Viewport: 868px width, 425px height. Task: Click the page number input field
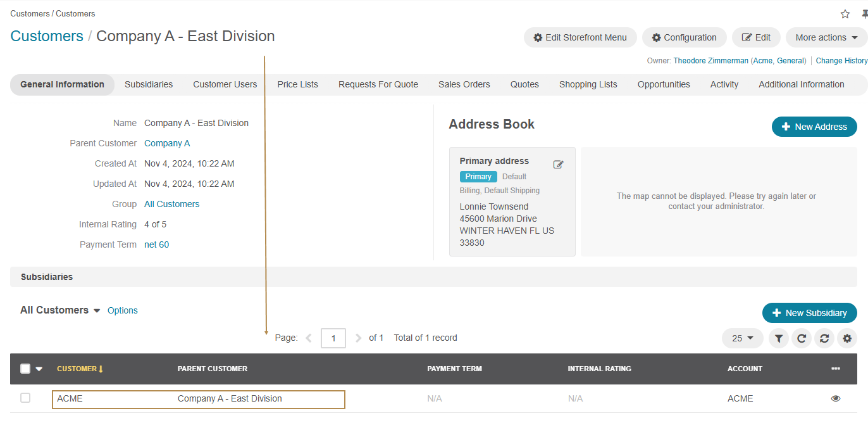[333, 338]
